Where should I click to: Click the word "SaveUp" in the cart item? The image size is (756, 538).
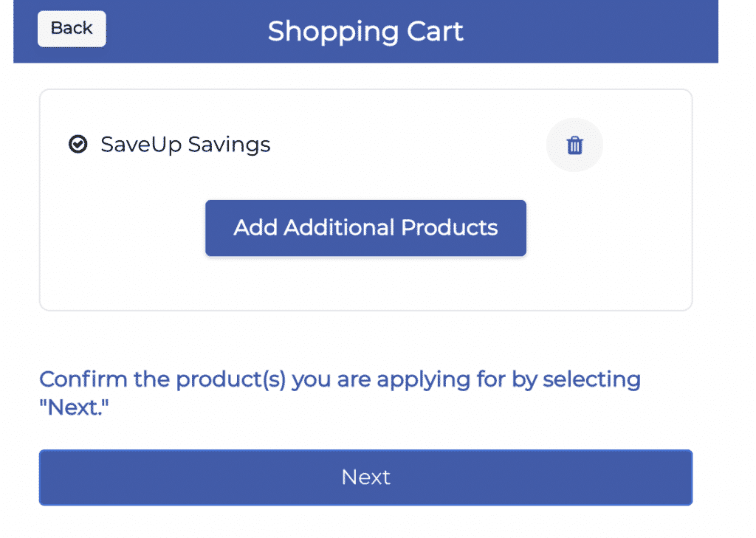(141, 145)
